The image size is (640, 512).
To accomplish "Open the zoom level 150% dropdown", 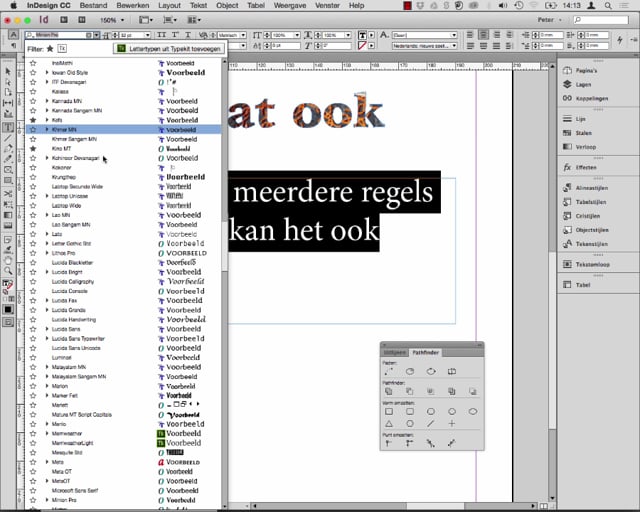I will [x=122, y=20].
